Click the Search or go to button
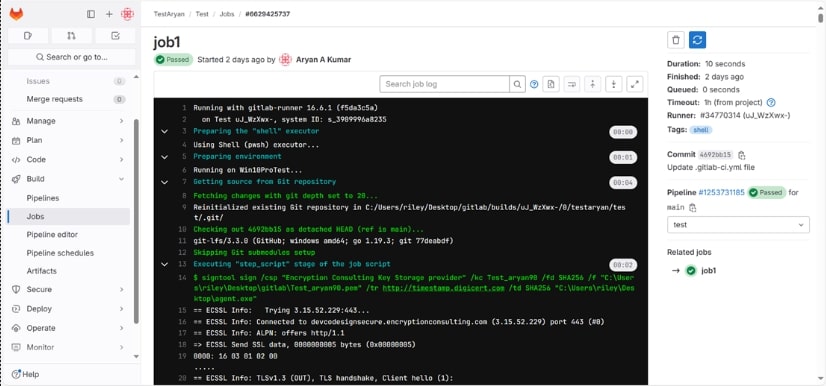826x386 pixels. (72, 57)
